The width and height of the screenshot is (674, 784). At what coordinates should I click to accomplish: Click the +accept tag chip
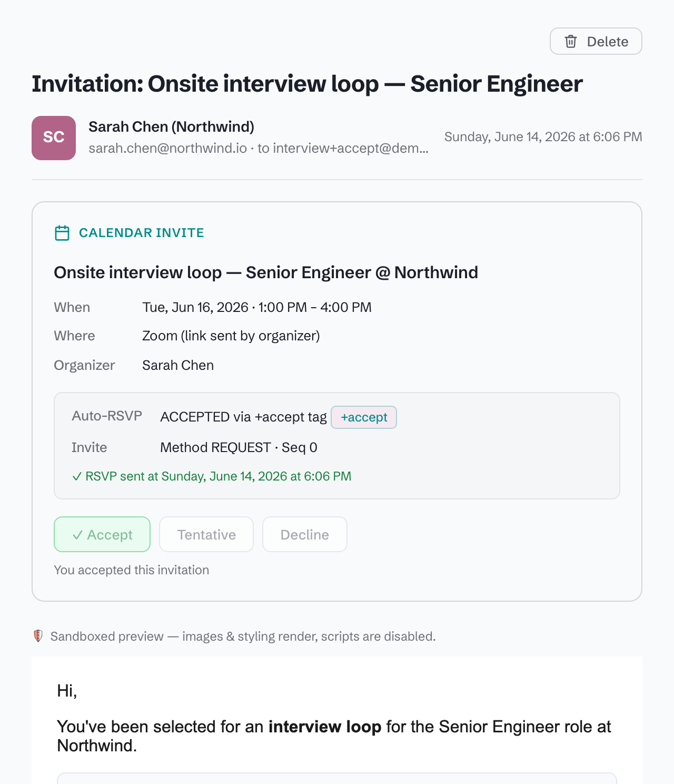[364, 417]
